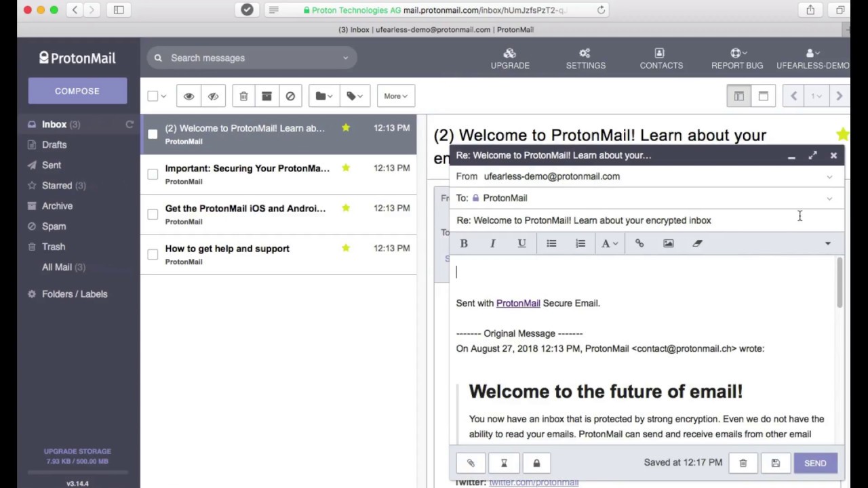Add attachment with paperclip icon
Viewport: 868px width, 488px height.
pos(471,463)
